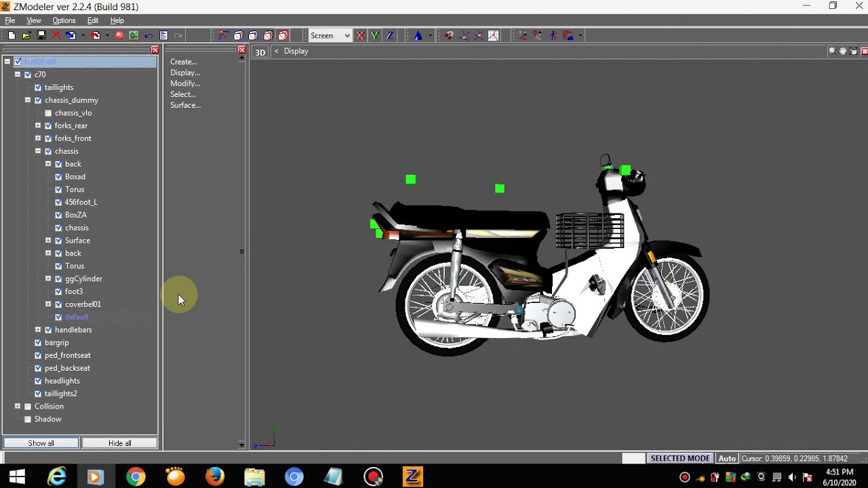Open the Import icon dropdown arrow
The image size is (868, 488).
click(x=83, y=35)
